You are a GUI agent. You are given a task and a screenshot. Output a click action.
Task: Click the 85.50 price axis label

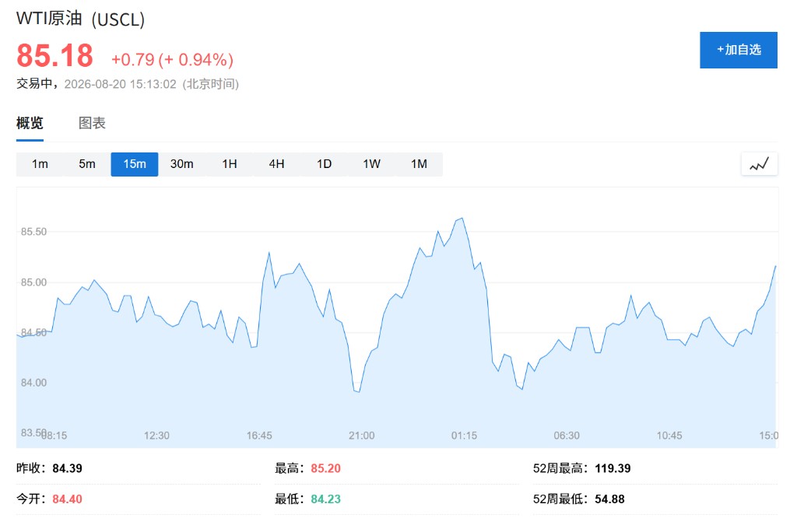click(33, 232)
